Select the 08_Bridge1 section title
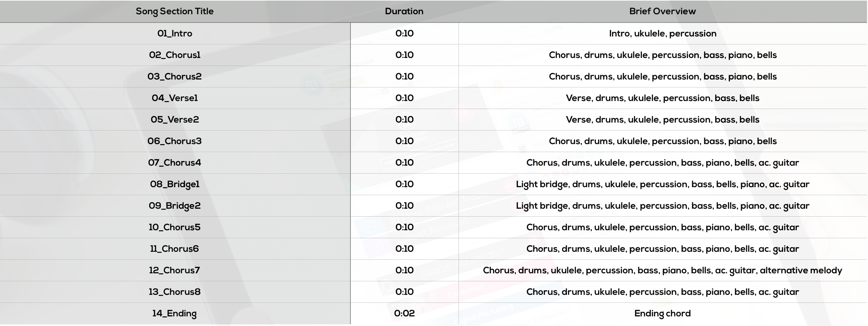The image size is (868, 326). [x=174, y=185]
